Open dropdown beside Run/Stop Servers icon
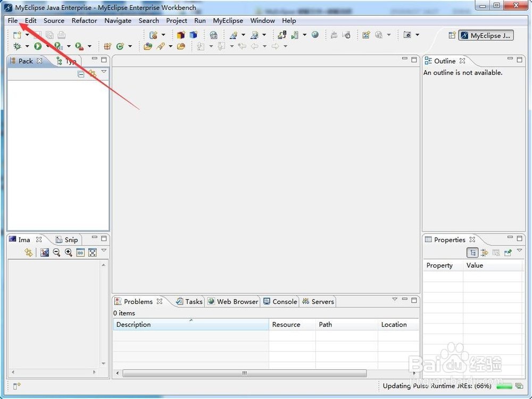This screenshot has width=532, height=399. coord(305,35)
